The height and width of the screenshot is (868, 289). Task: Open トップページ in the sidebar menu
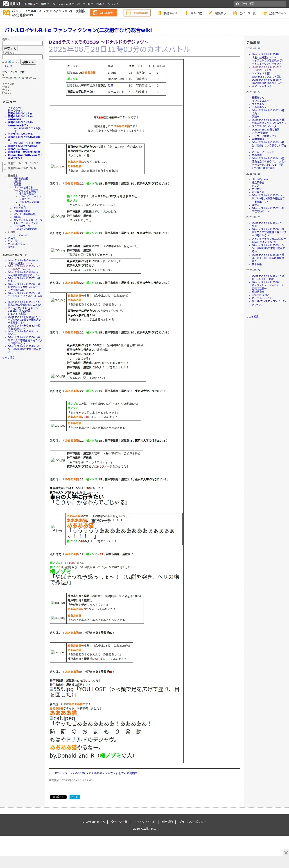(x=15, y=108)
